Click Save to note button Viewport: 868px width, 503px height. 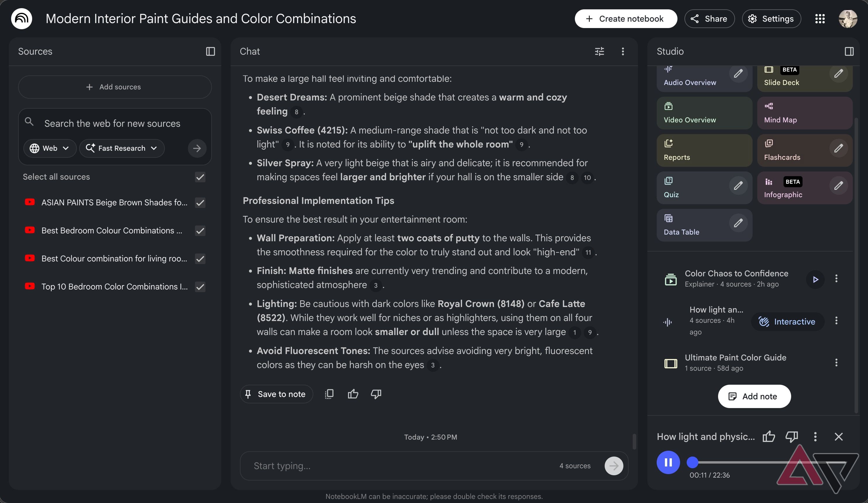[276, 394]
